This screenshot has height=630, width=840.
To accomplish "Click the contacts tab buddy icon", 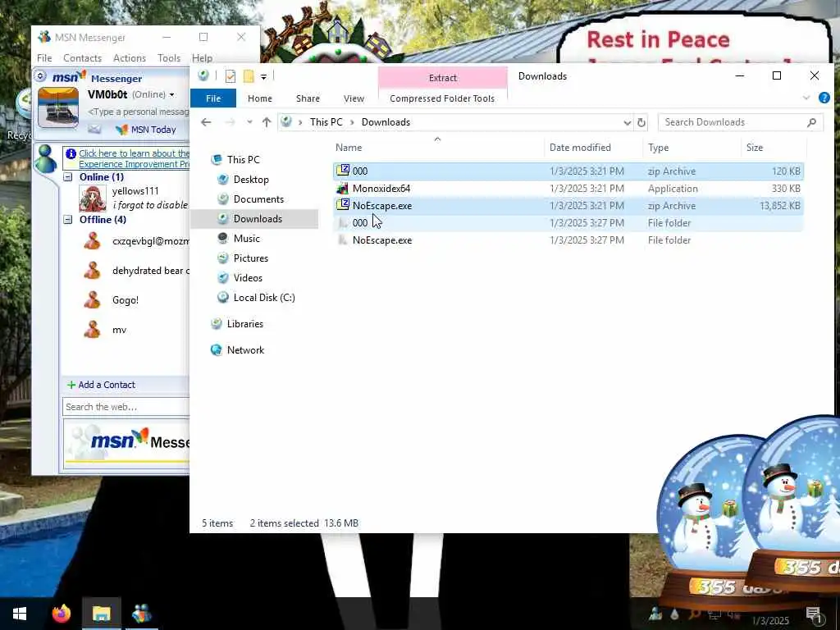I will pyautogui.click(x=46, y=159).
